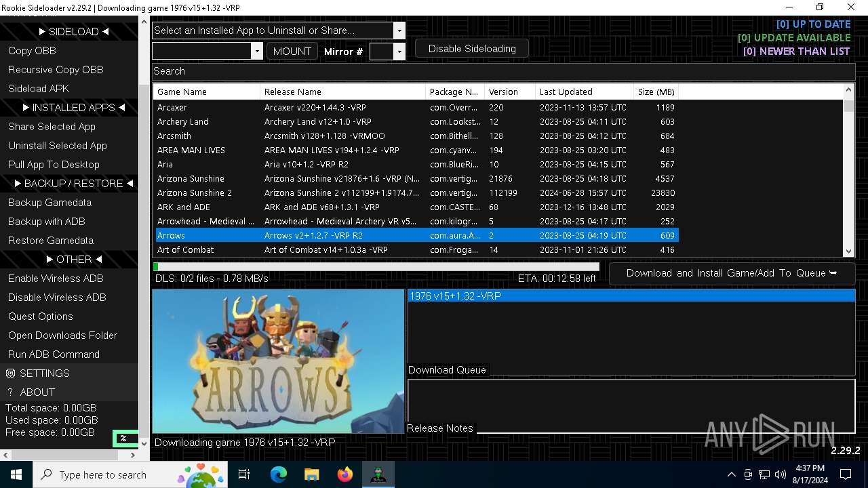Filter list by UPDATE AVAILABLE
Screen dimensions: 868x488
tap(794, 38)
